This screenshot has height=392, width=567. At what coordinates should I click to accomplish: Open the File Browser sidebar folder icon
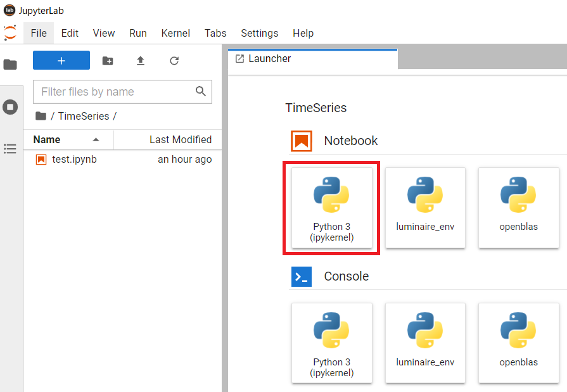tap(10, 65)
